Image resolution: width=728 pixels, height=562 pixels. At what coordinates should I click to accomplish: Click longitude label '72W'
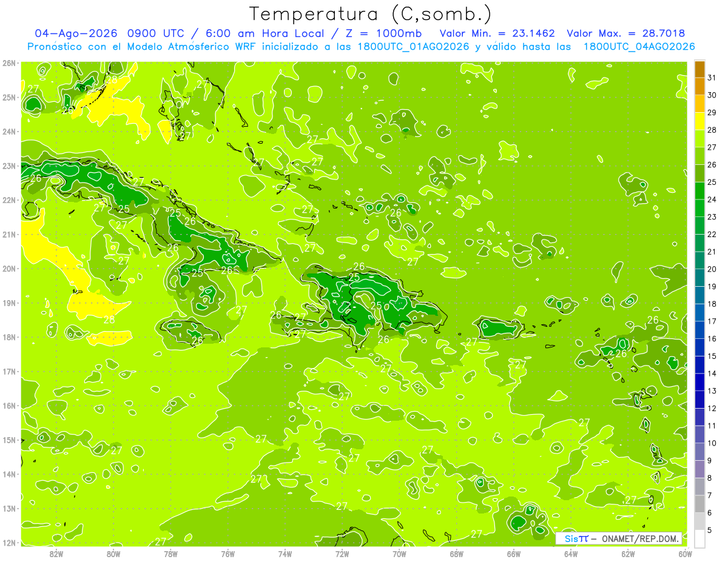(342, 554)
